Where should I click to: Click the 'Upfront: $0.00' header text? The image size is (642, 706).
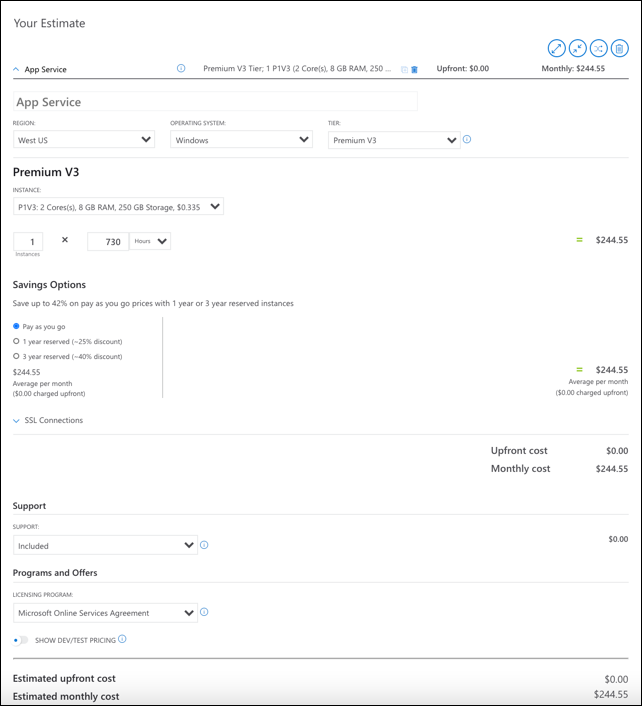tap(463, 68)
